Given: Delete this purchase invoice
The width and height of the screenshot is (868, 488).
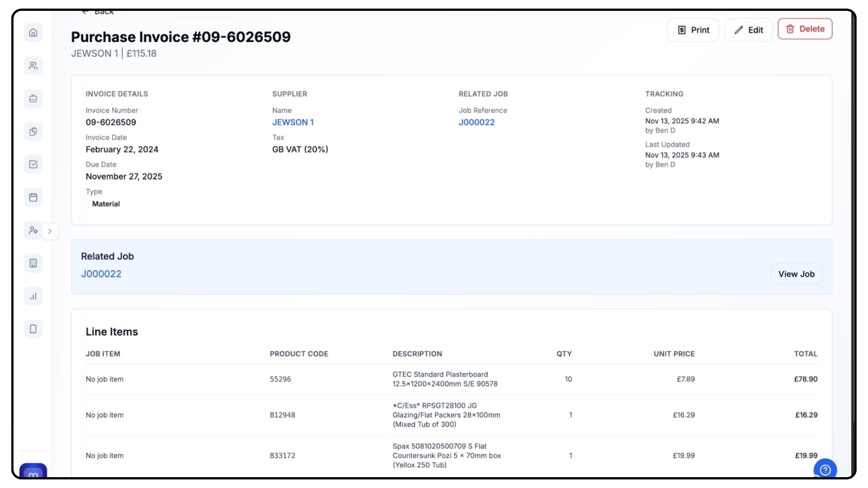Looking at the screenshot, I should [x=805, y=29].
